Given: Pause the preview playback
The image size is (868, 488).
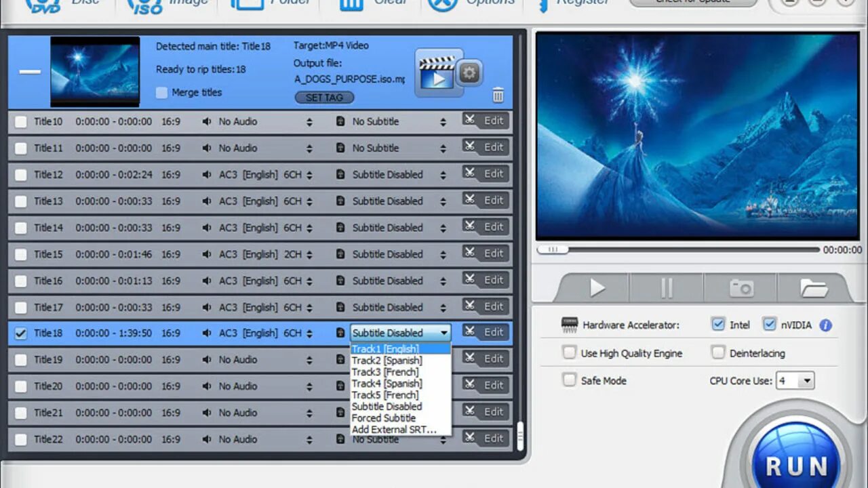Looking at the screenshot, I should (x=667, y=288).
